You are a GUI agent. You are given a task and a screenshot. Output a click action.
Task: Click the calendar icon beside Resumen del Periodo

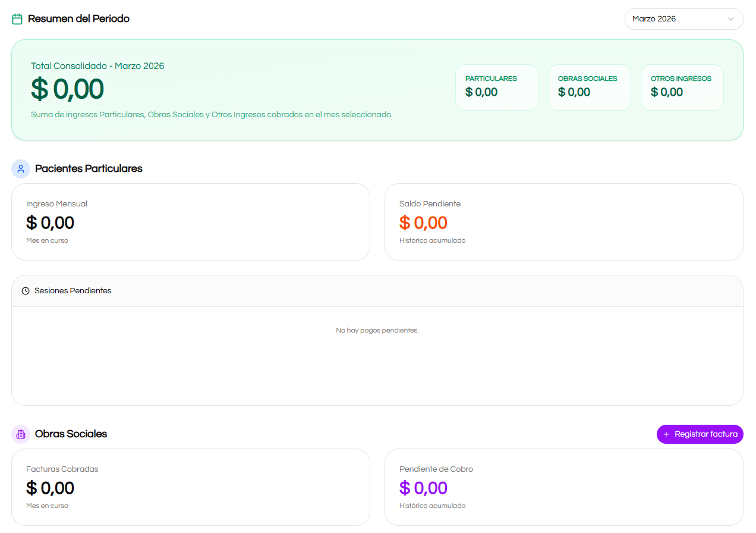(17, 19)
